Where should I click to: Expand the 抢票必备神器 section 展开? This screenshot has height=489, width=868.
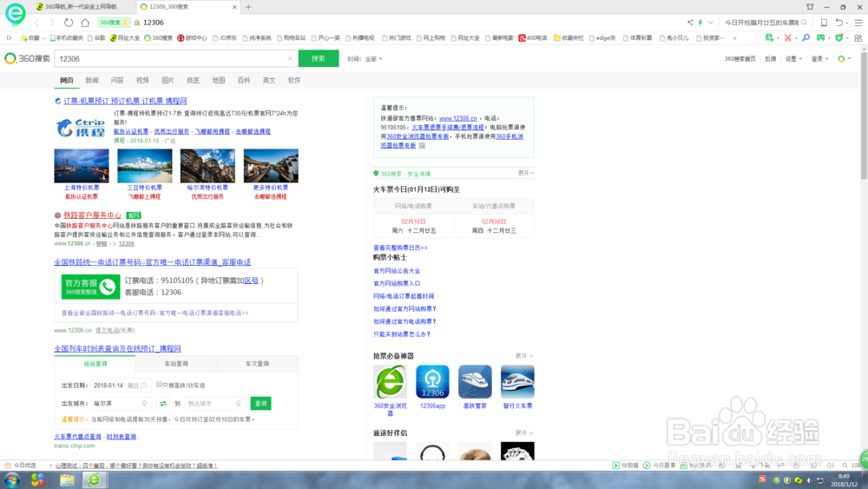(525, 356)
